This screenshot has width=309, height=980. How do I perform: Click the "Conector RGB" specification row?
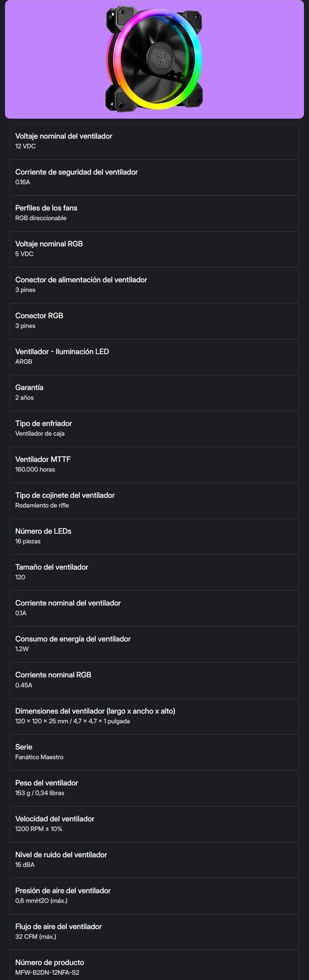tap(154, 321)
